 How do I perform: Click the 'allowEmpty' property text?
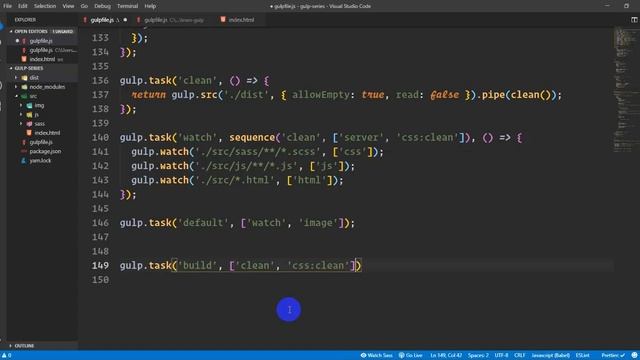[320, 95]
